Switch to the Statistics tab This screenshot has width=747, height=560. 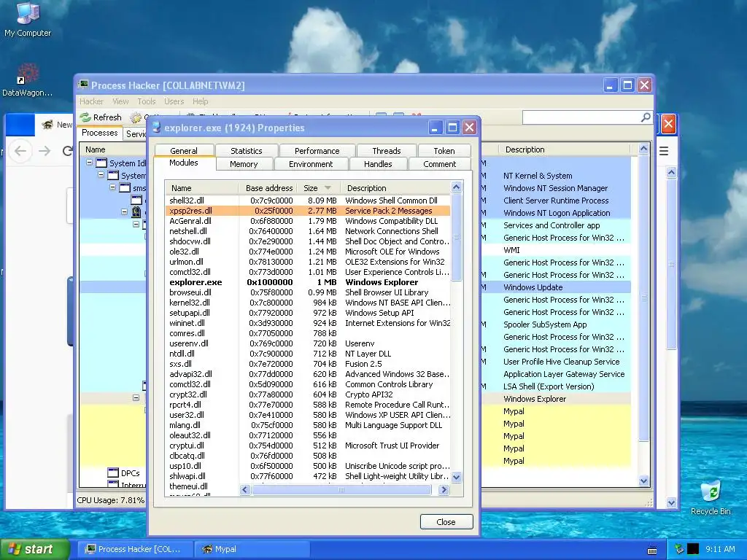[247, 150]
